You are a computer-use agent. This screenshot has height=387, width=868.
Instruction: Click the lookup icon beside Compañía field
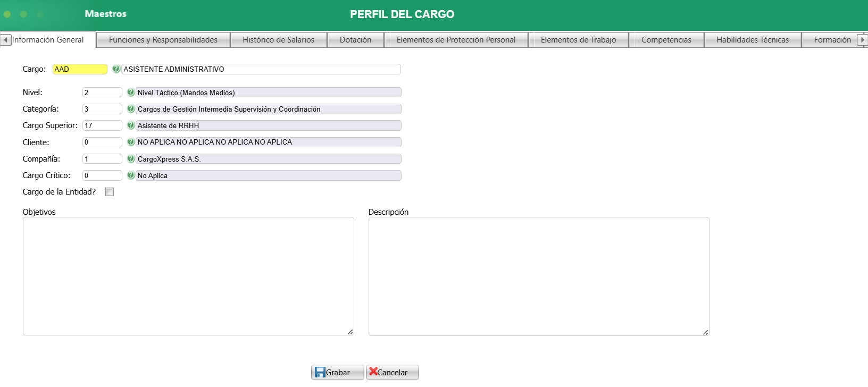click(131, 159)
